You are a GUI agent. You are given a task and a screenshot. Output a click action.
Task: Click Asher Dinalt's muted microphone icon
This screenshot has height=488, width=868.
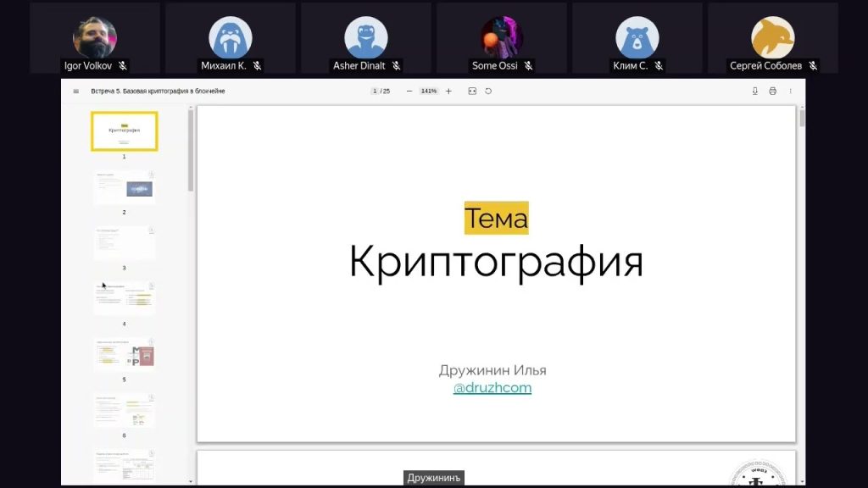tap(396, 66)
